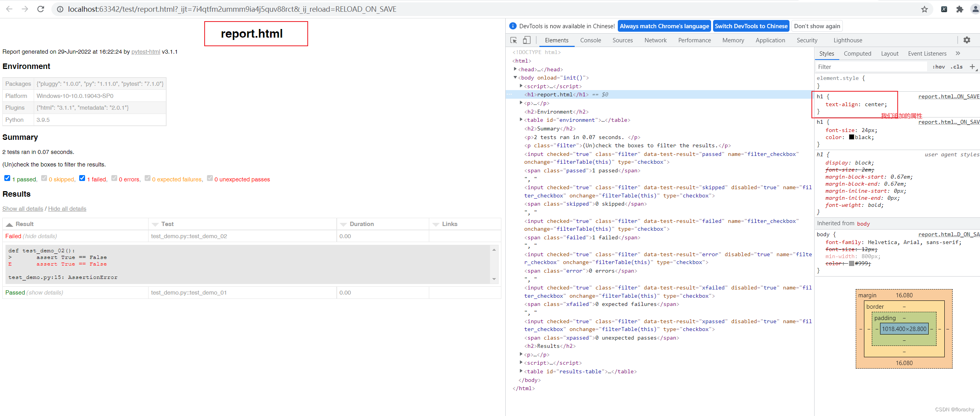Image resolution: width=980 pixels, height=416 pixels.
Task: Open the Security tab
Action: (807, 40)
